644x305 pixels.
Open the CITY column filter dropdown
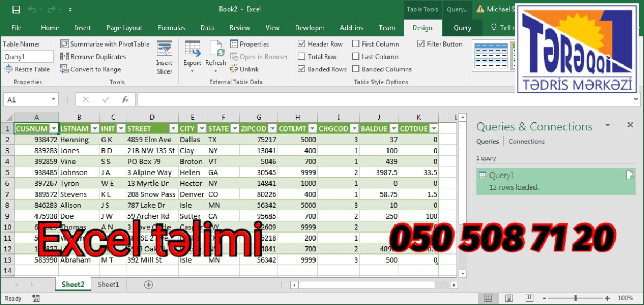click(x=202, y=129)
